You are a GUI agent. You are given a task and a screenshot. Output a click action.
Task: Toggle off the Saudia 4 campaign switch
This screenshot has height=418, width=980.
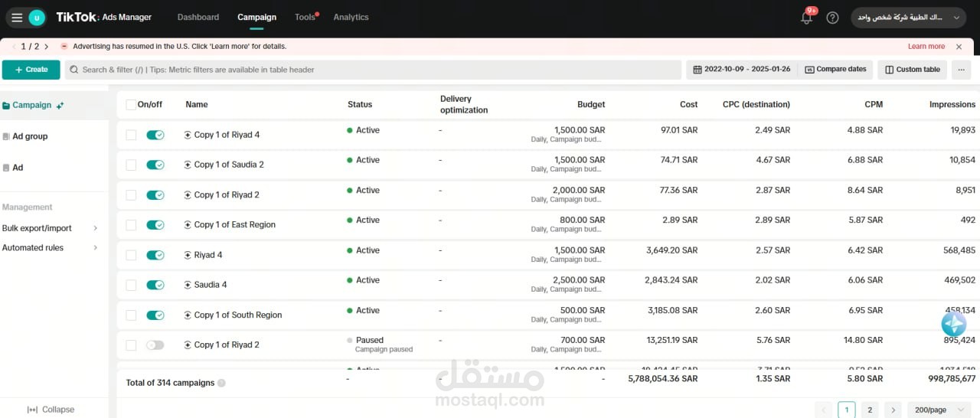pyautogui.click(x=155, y=285)
